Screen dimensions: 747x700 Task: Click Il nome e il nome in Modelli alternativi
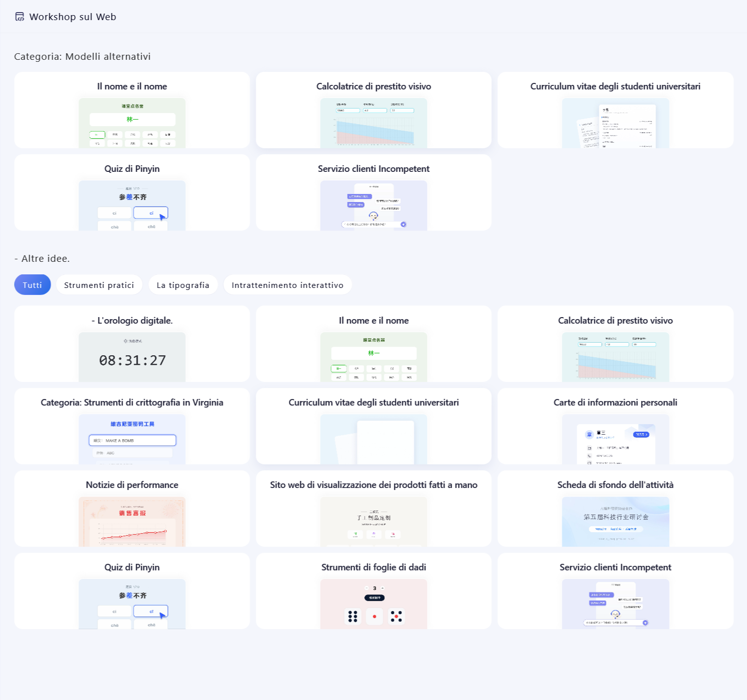pos(132,110)
